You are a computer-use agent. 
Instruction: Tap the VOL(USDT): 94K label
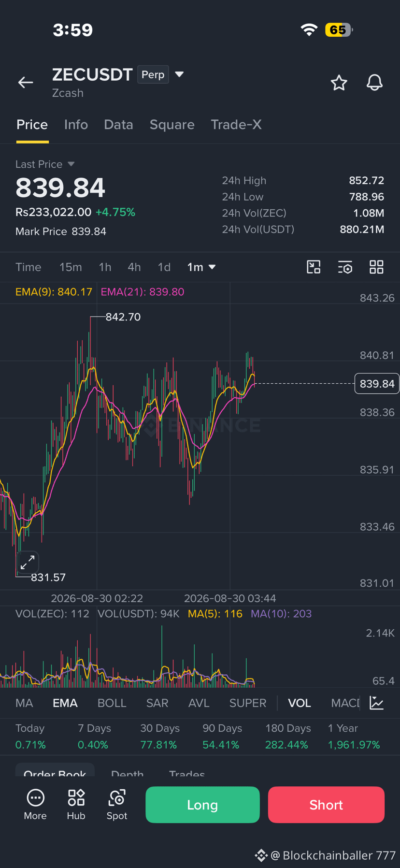(x=139, y=614)
